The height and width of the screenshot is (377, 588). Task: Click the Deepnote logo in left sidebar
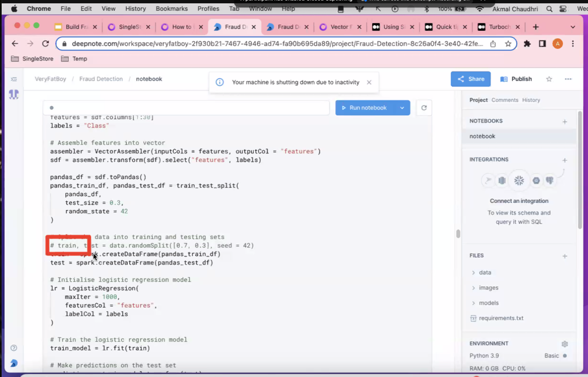click(14, 95)
